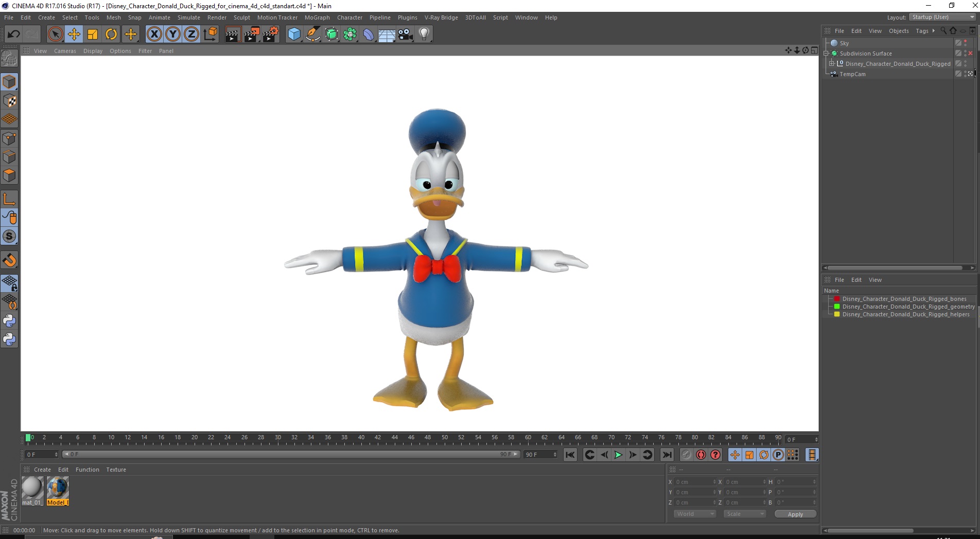Toggle visibility dots of TempCam object
Viewport: 980px width, 539px height.
tap(966, 74)
